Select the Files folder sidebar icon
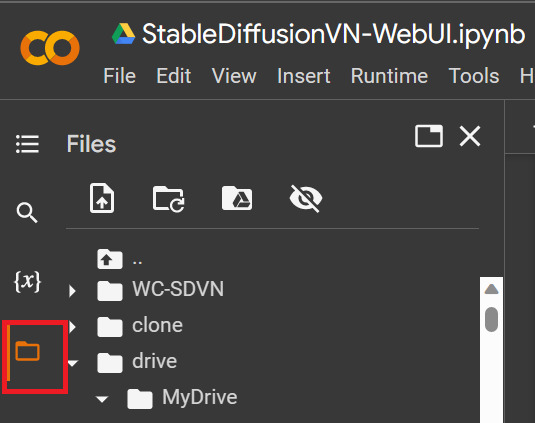The image size is (535, 423). [x=28, y=351]
